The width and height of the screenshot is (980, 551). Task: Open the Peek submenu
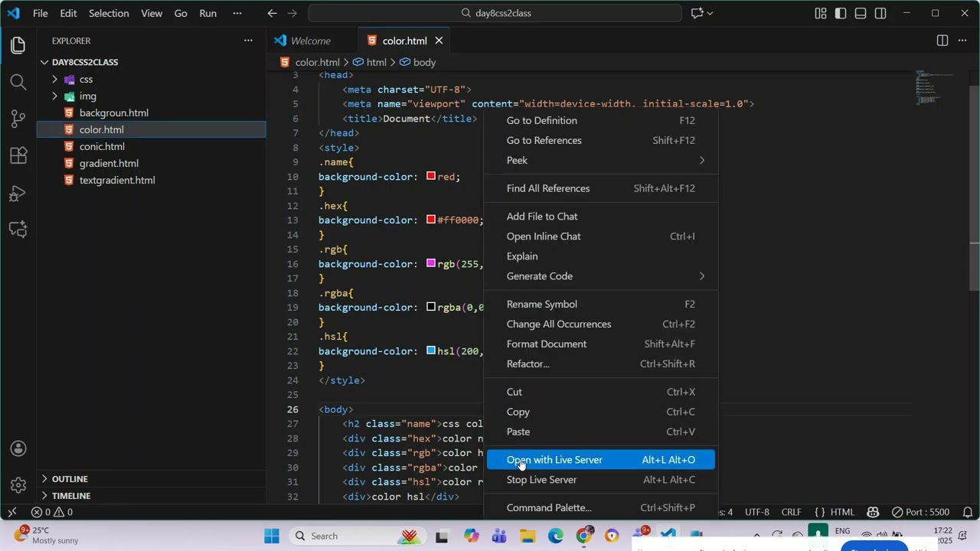click(x=601, y=160)
